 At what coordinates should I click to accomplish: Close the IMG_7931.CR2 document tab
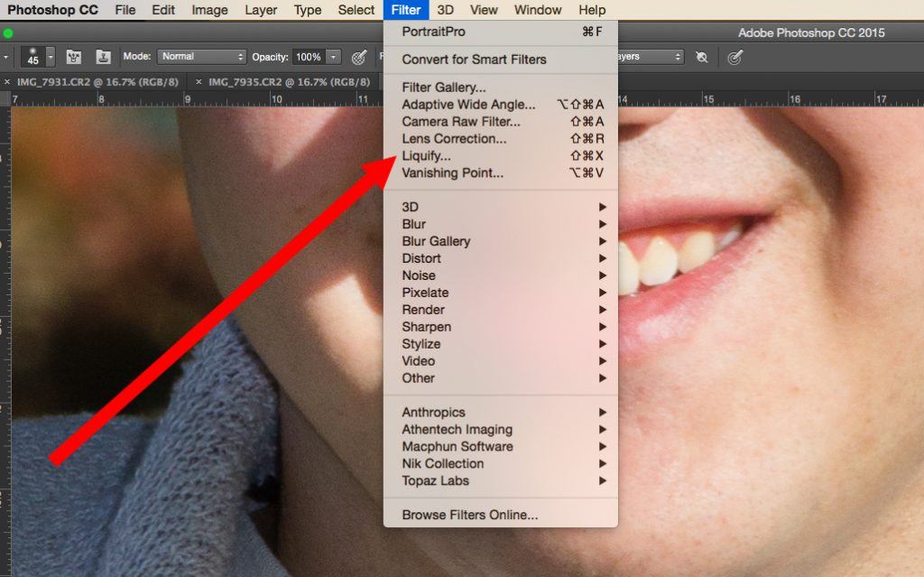8,81
